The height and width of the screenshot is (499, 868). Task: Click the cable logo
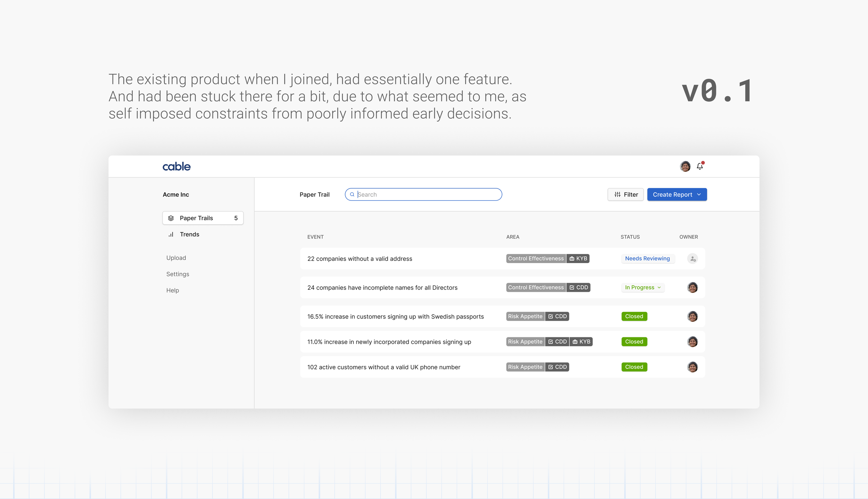coord(176,167)
